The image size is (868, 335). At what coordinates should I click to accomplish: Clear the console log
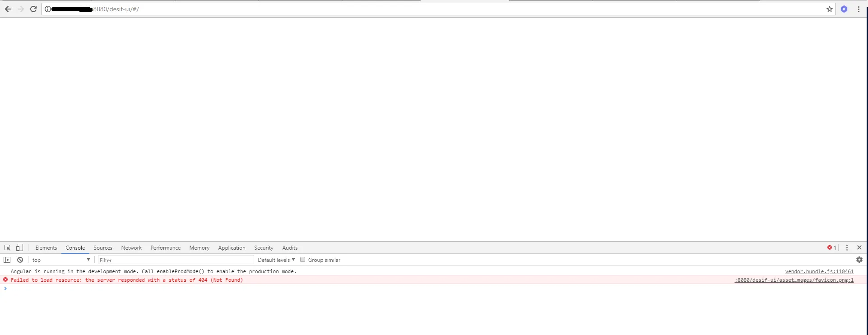click(x=20, y=260)
